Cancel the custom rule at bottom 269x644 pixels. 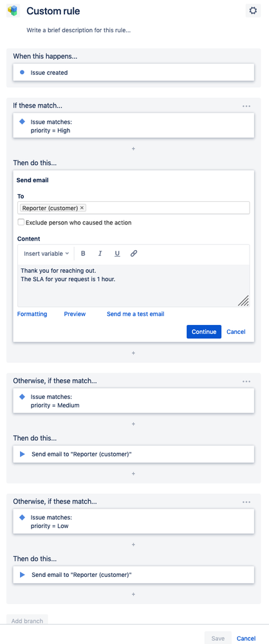tap(246, 638)
